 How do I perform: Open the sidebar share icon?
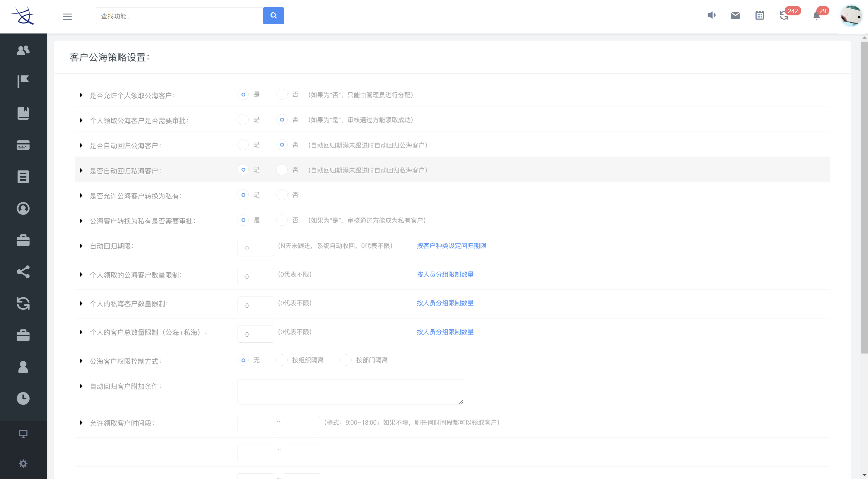pyautogui.click(x=23, y=272)
